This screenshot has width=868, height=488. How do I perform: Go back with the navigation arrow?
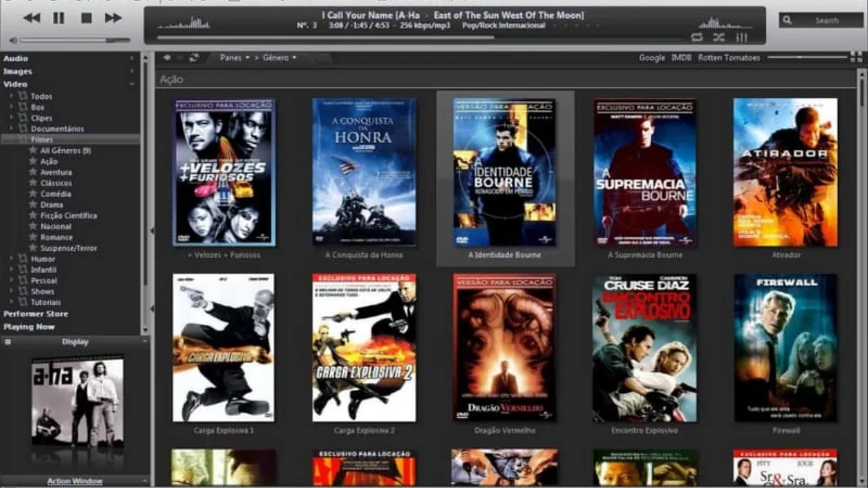pos(167,58)
